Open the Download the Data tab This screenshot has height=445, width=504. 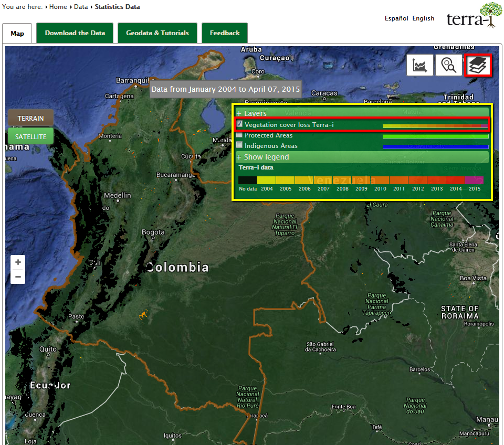tap(75, 33)
